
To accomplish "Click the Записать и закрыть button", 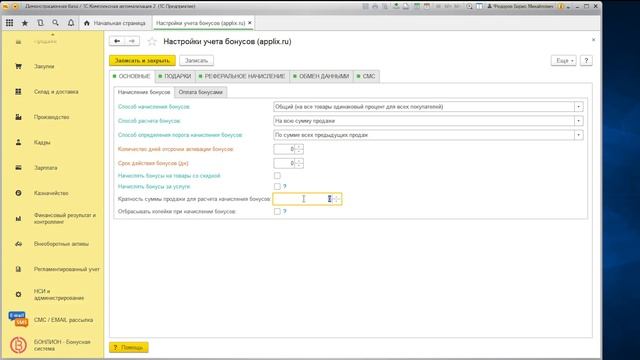I will [x=142, y=60].
